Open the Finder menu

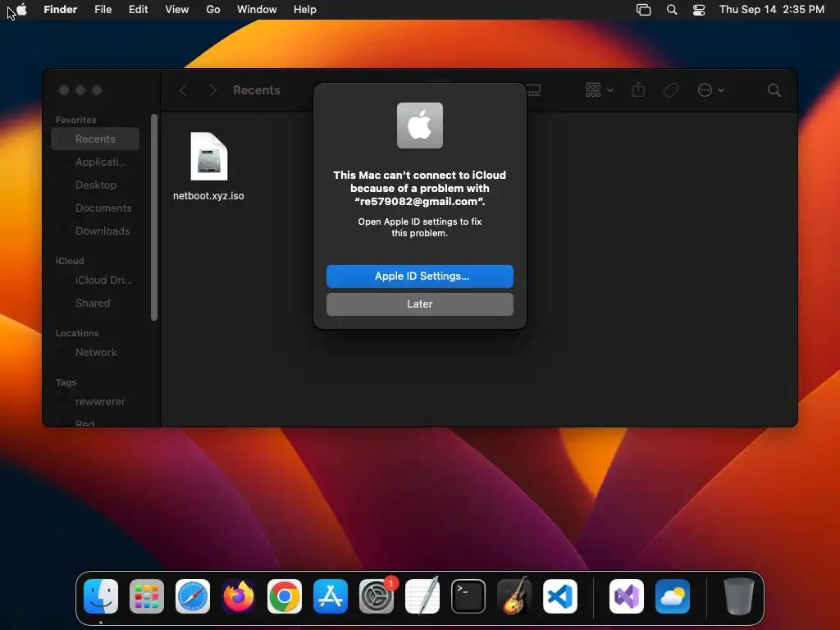(x=61, y=10)
